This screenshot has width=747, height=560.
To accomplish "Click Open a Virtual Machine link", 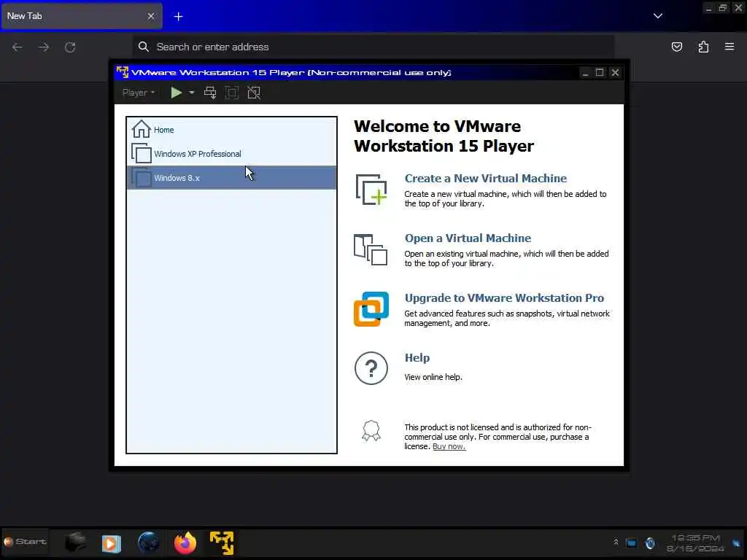I will click(468, 238).
